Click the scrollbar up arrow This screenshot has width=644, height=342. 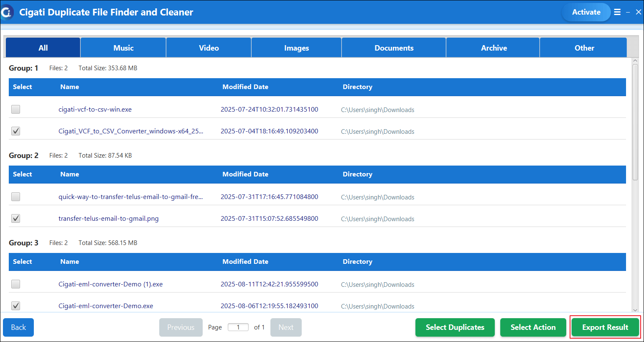coord(635,61)
